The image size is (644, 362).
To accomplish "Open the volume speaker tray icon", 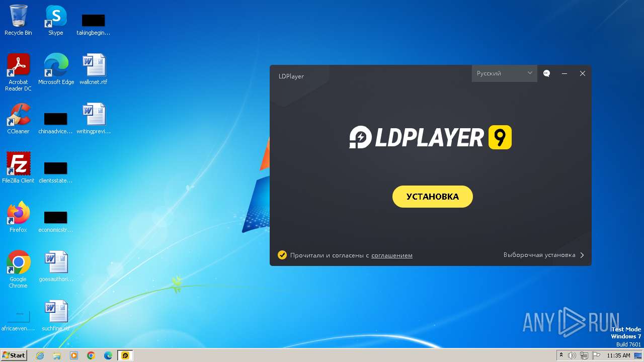I will [572, 355].
